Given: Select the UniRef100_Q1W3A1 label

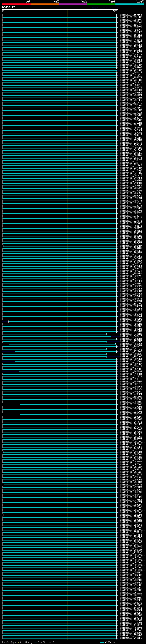Looking at the screenshot, I should click(x=131, y=361).
